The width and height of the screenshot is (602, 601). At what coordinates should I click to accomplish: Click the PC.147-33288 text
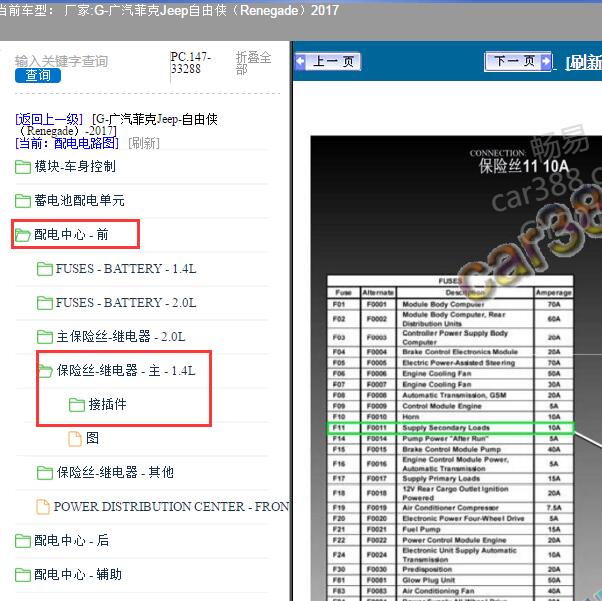(x=191, y=63)
